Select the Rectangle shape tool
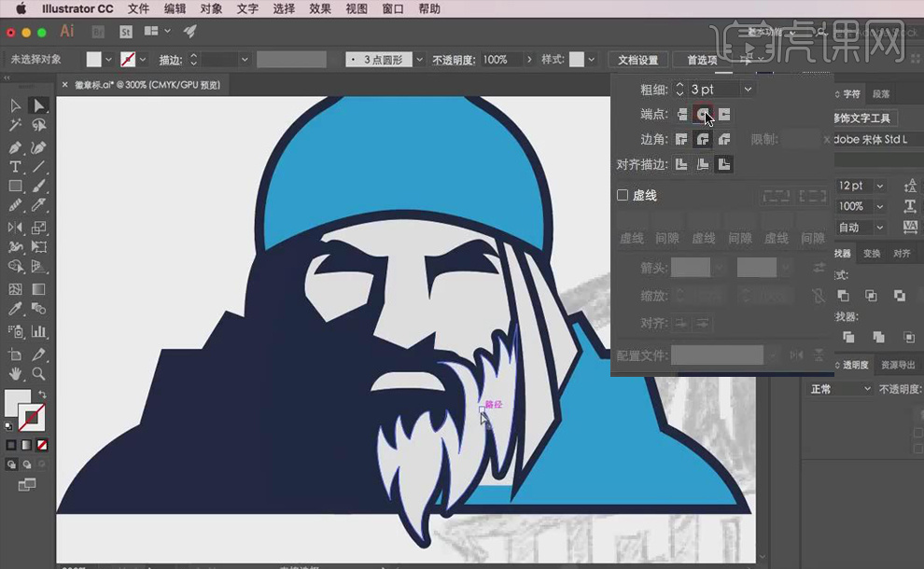Screen dimensions: 924x569 click(x=15, y=187)
